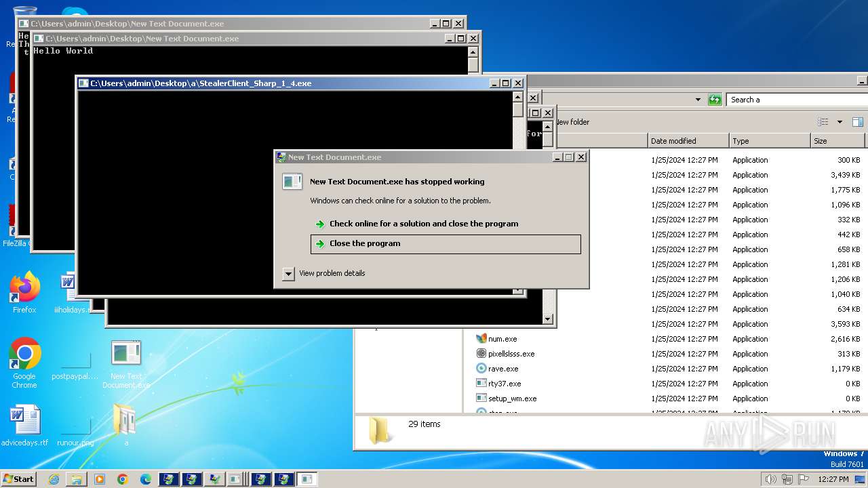This screenshot has width=868, height=488.
Task: Click num.exe file icon
Action: (481, 338)
